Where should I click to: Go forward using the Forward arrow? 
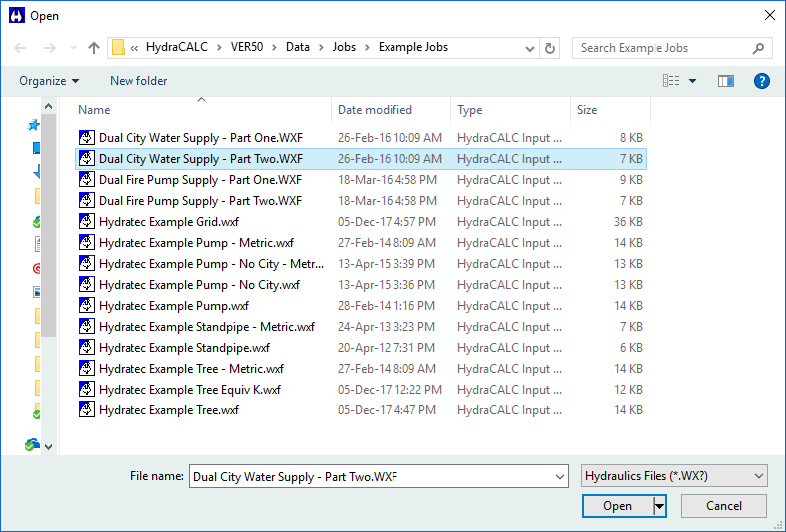coord(49,48)
